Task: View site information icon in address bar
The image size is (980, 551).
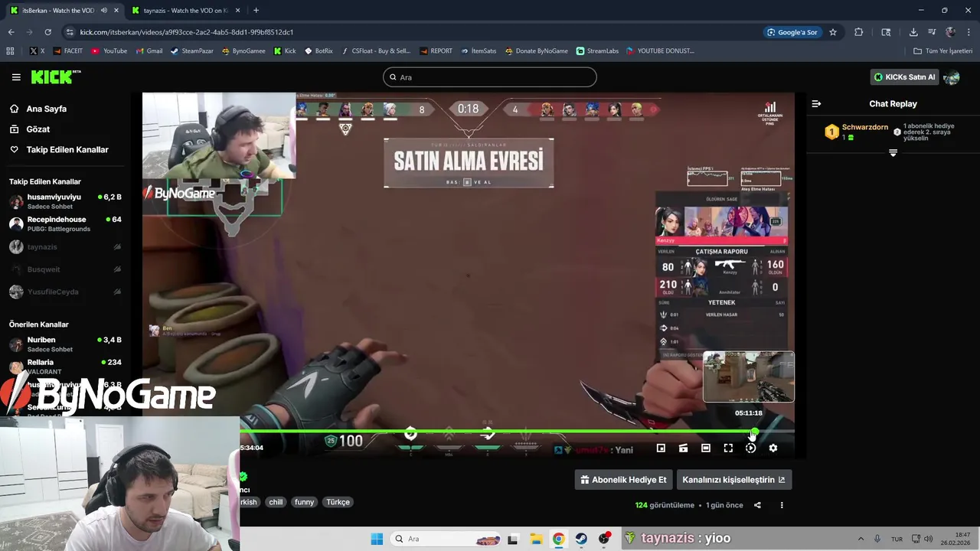Action: tap(70, 32)
